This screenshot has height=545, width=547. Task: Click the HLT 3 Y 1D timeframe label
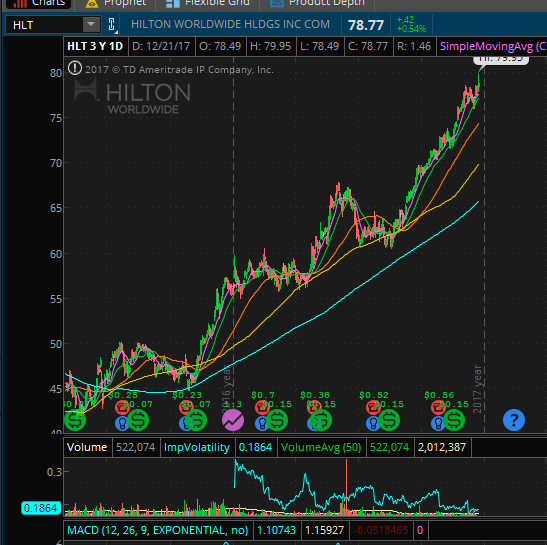click(x=95, y=46)
